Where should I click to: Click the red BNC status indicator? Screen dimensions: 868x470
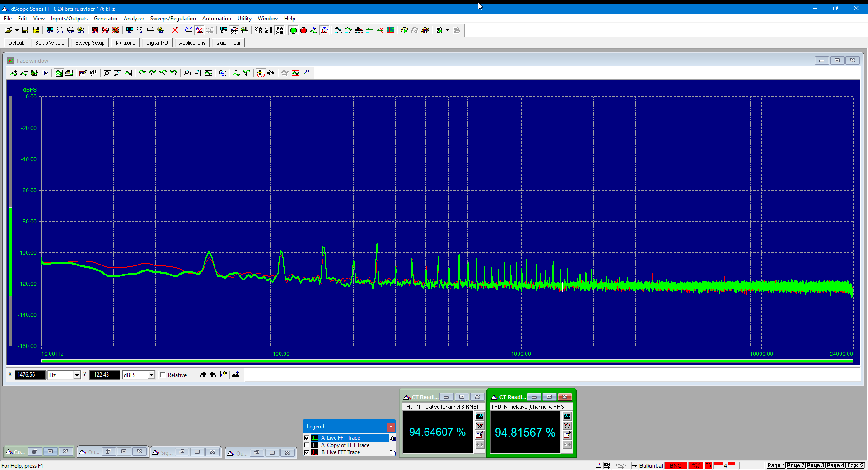[676, 465]
